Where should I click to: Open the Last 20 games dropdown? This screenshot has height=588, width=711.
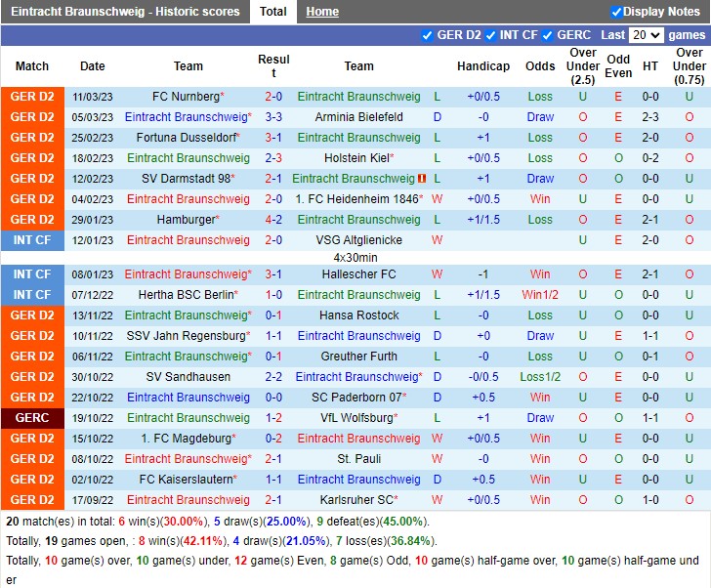(646, 35)
